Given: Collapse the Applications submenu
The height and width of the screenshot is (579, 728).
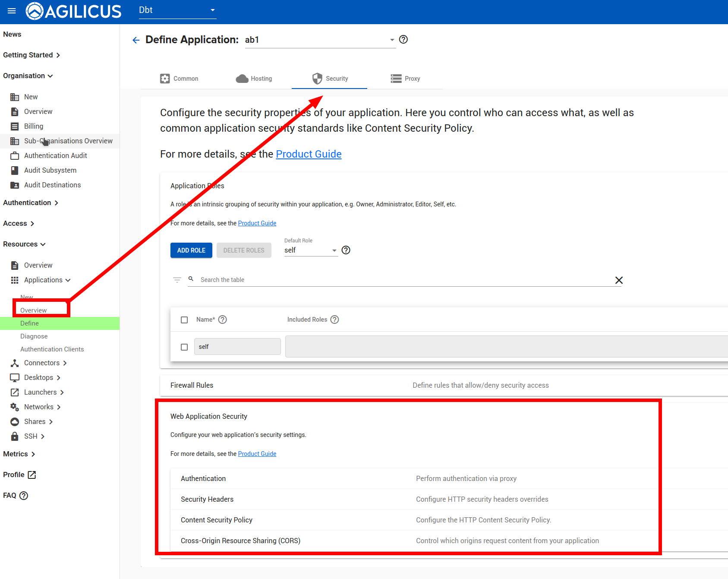Looking at the screenshot, I should point(47,280).
